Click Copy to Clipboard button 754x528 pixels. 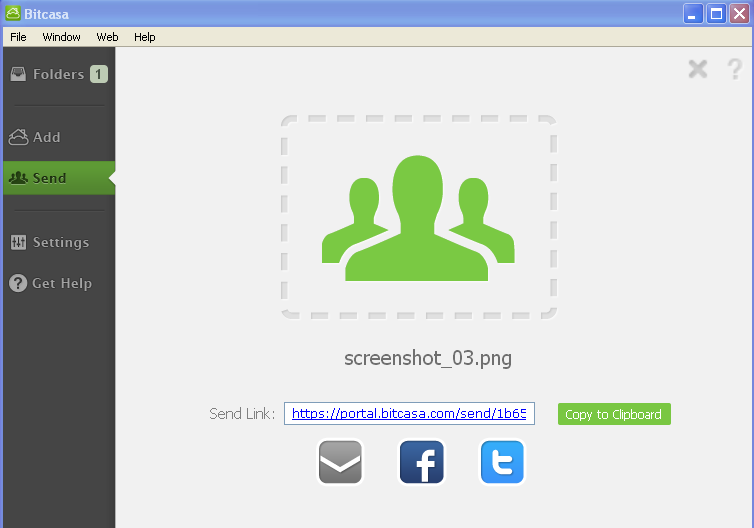(614, 414)
